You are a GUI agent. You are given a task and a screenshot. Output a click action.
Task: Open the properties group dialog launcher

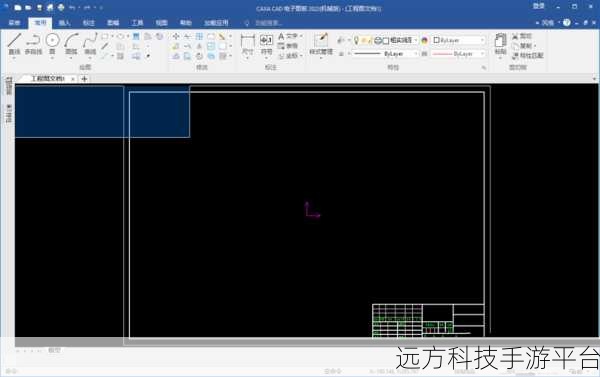[484, 68]
